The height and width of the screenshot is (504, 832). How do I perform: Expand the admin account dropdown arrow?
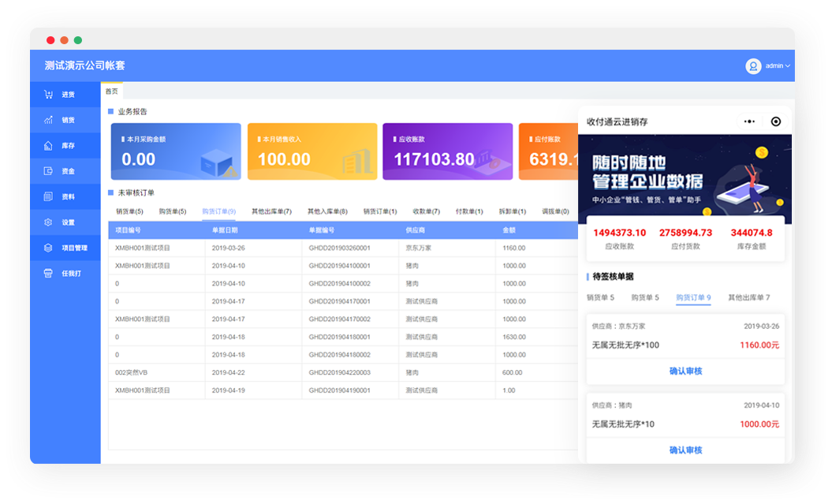[788, 66]
